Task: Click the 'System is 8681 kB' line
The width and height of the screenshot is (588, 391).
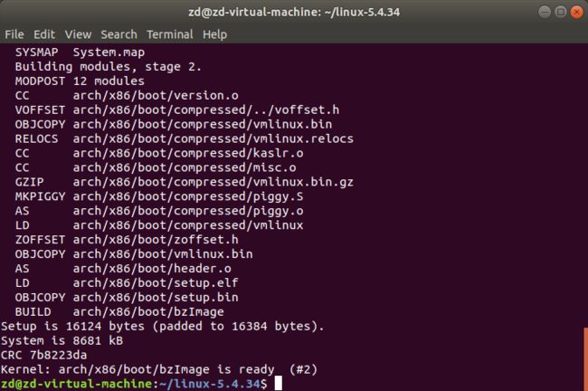Action: (62, 340)
